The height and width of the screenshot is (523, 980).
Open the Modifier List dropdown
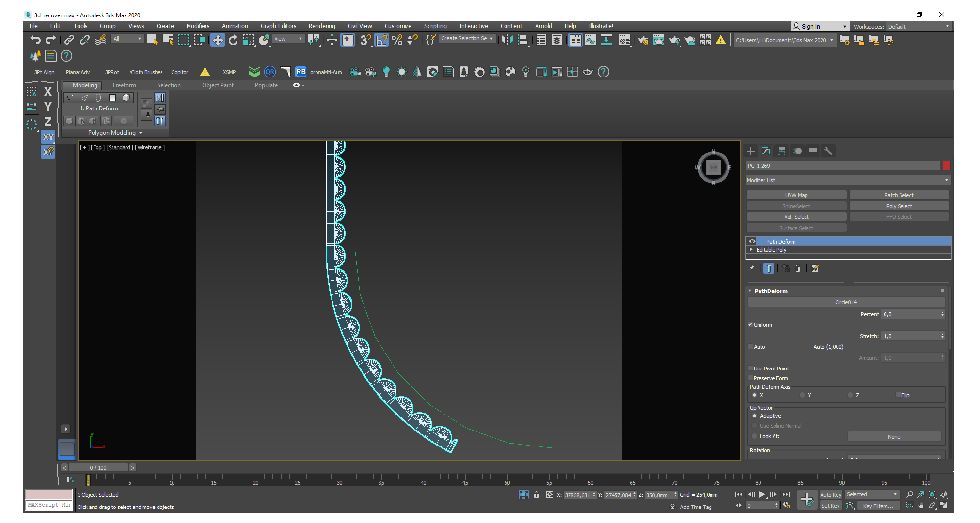[848, 180]
